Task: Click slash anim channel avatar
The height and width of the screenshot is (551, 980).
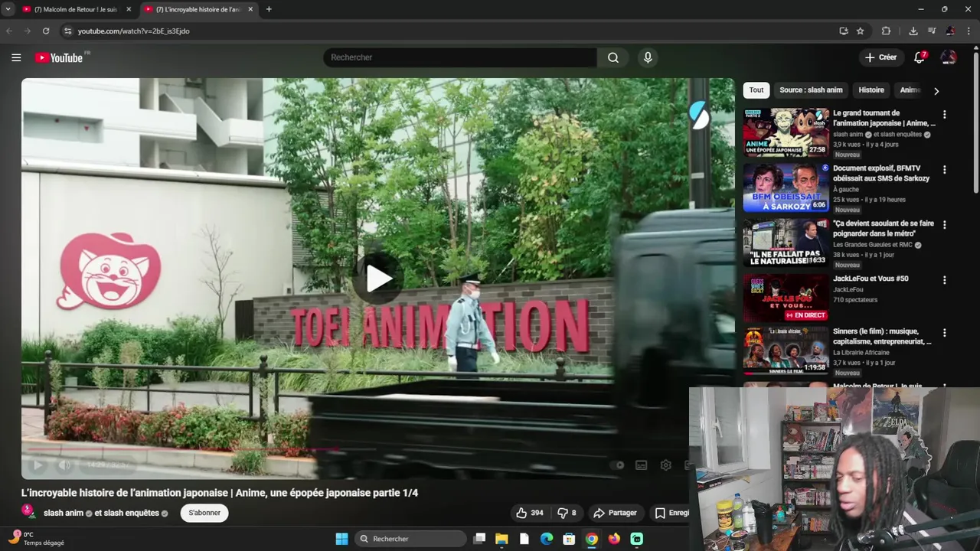Action: click(28, 511)
